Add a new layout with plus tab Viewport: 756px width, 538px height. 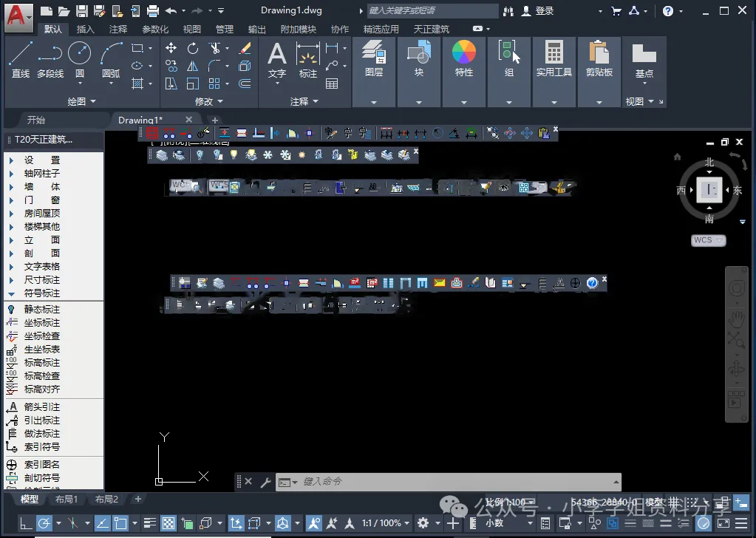138,499
